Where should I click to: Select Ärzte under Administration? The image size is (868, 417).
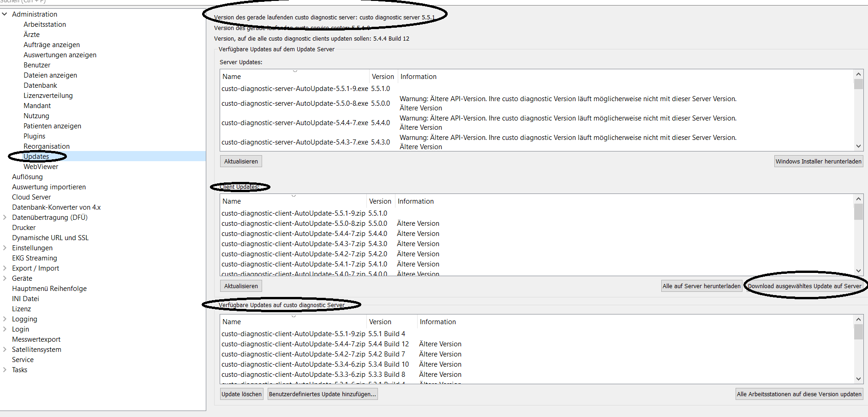31,35
